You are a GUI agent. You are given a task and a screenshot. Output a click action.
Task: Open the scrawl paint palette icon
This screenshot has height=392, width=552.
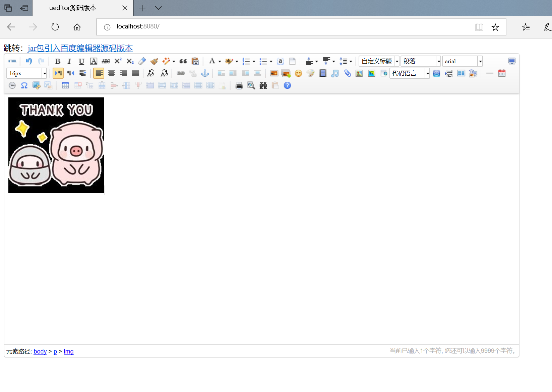[310, 73]
